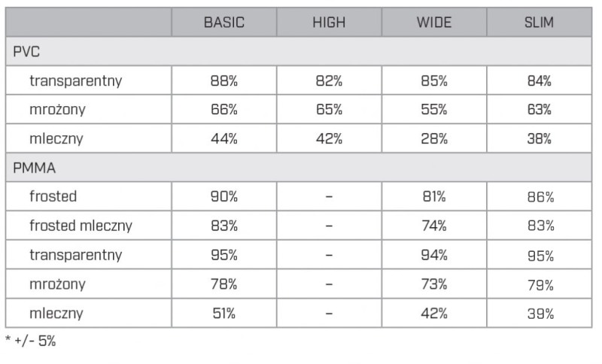Click the 94% cell under WIDE
Image resolution: width=602 pixels, height=364 pixels.
click(434, 255)
